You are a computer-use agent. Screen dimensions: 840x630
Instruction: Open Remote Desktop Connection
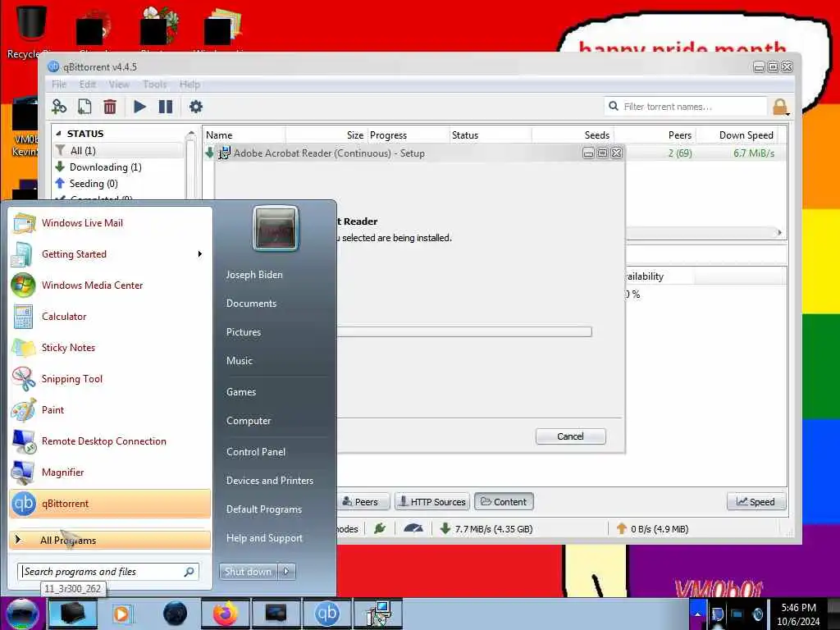[x=110, y=441]
